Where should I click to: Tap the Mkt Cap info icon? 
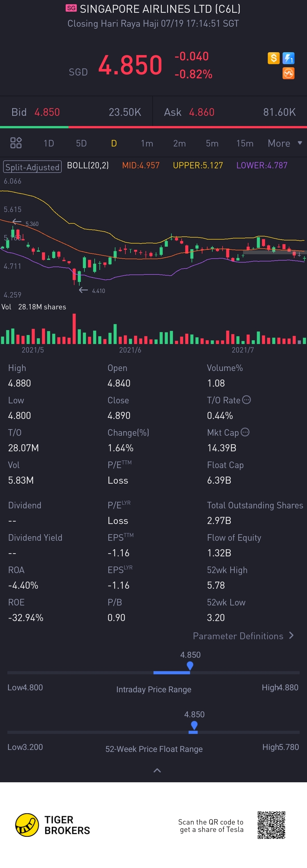point(245,432)
